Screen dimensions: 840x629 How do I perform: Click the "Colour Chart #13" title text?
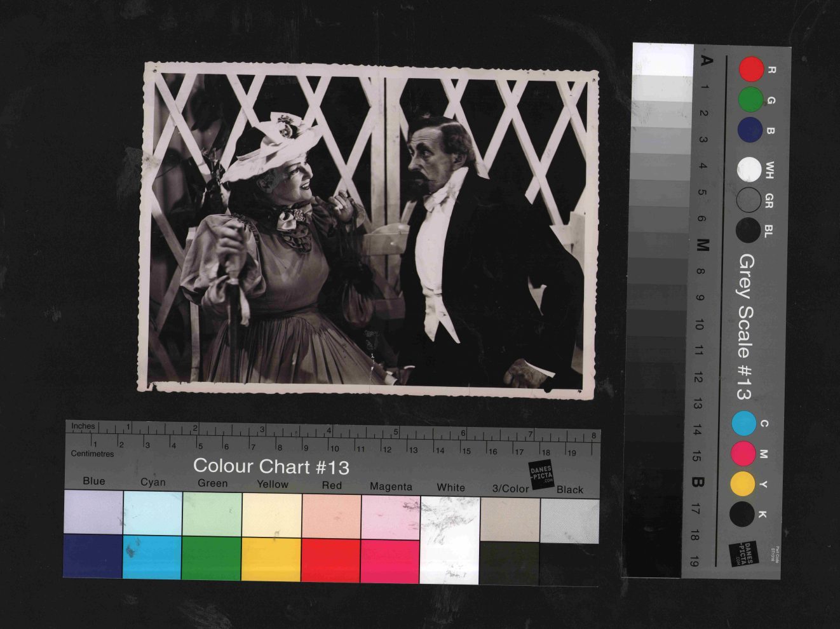pos(271,466)
